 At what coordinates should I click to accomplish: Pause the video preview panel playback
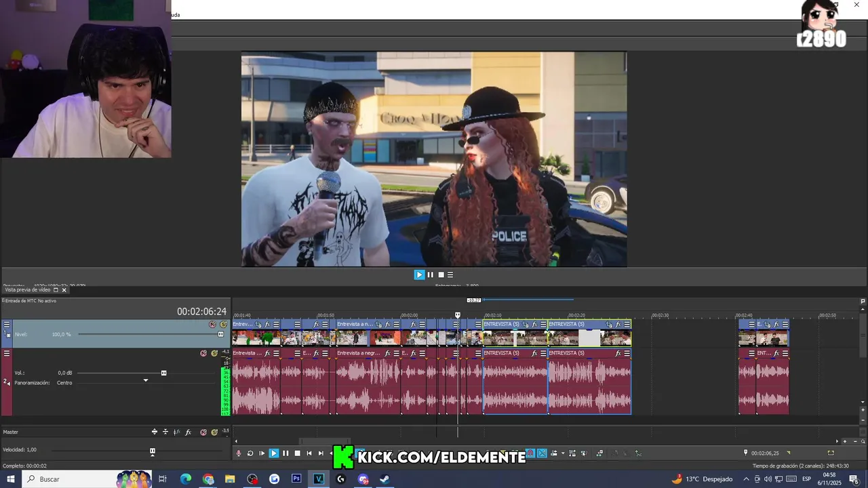point(430,274)
